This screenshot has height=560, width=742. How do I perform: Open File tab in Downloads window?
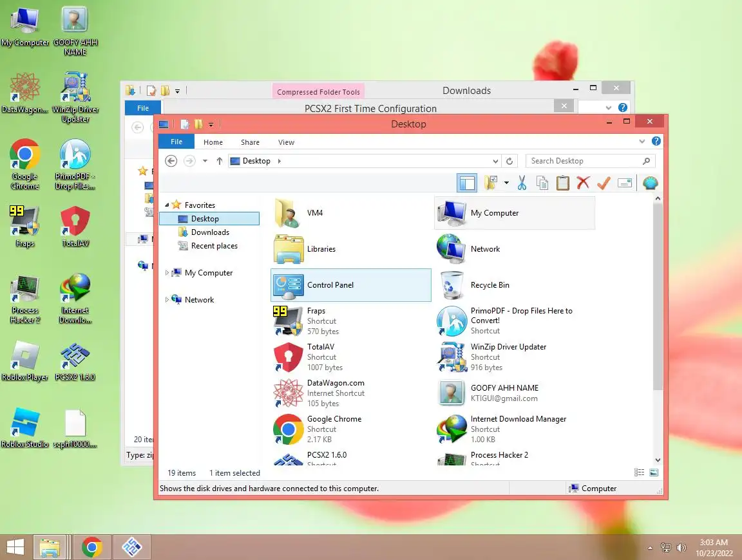pos(143,108)
